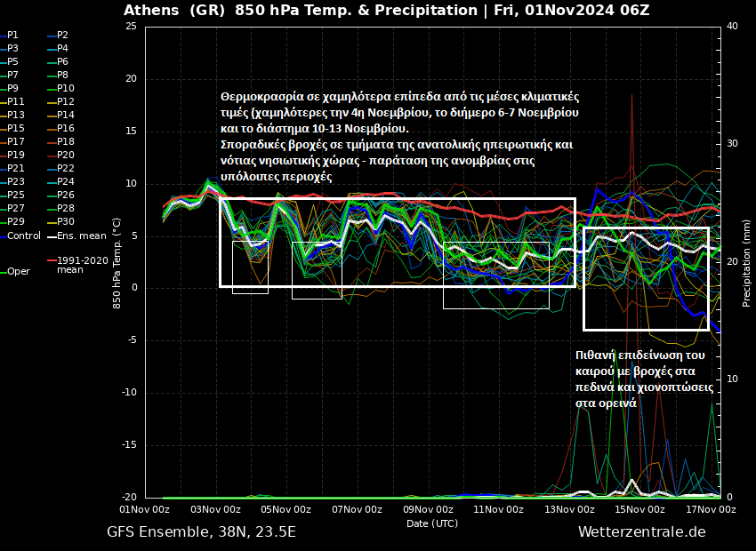Click the GFS Ensemble, 38N, 23.5E caption
Screen dimensions: 756x551
point(201,531)
